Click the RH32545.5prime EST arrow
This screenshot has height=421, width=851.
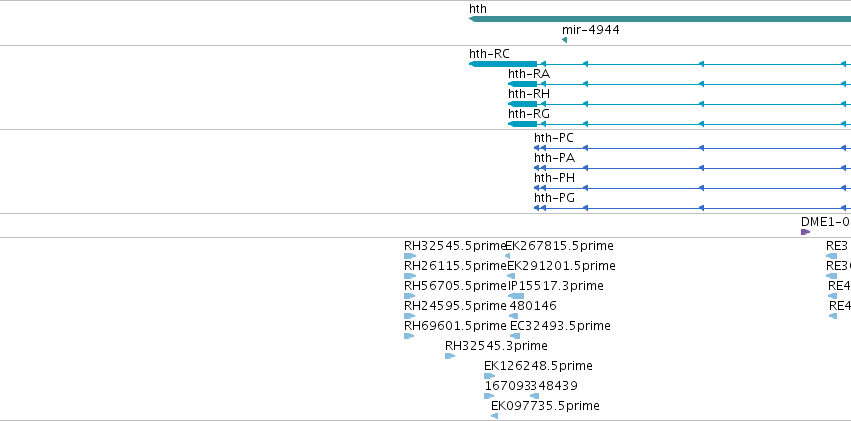[x=410, y=256]
